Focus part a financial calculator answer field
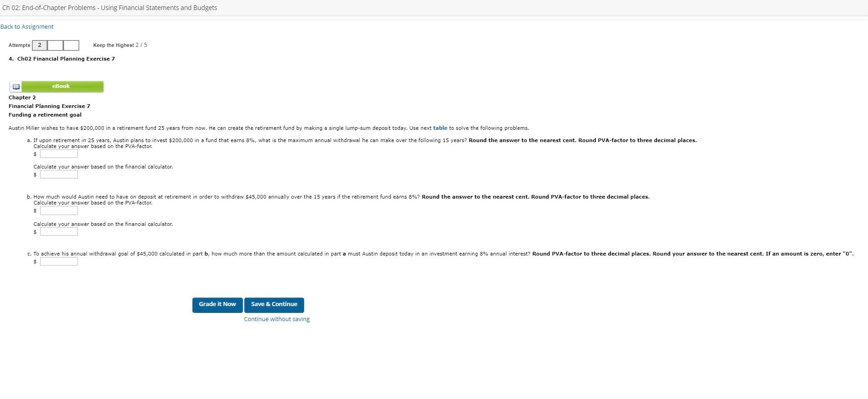This screenshot has height=399, width=868. pyautogui.click(x=59, y=174)
